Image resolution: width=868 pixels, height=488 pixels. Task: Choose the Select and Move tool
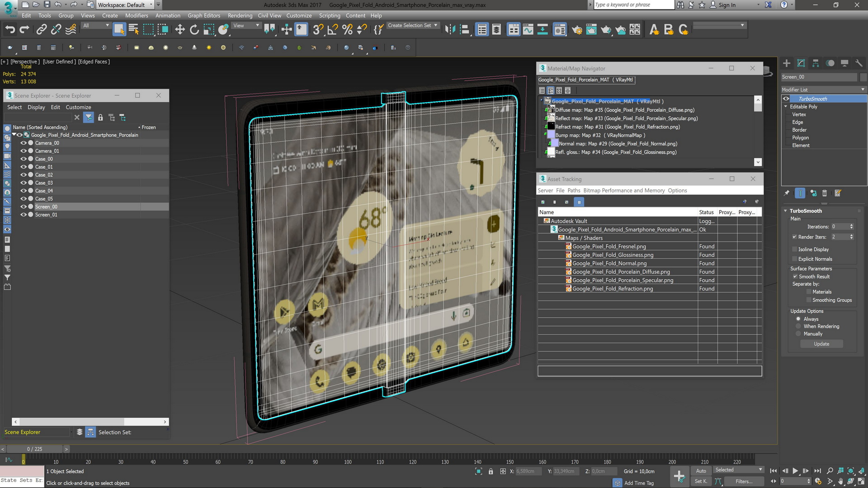pos(180,30)
